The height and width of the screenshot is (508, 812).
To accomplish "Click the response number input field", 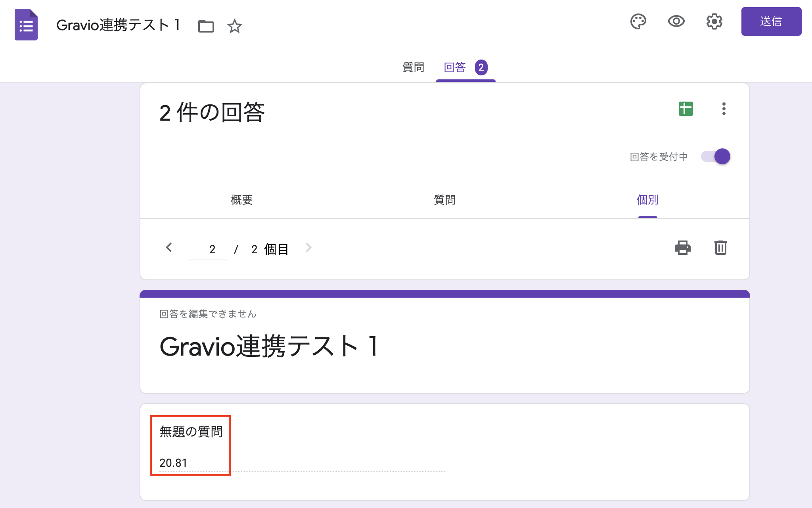I will point(208,249).
